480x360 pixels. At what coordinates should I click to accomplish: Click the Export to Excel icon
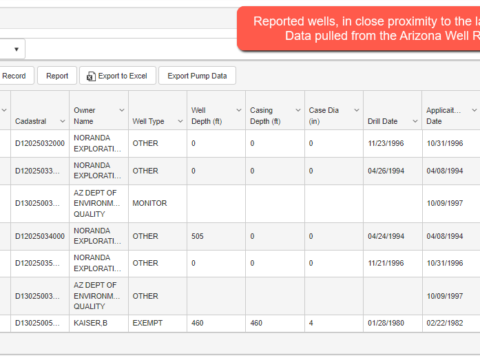[x=91, y=76]
